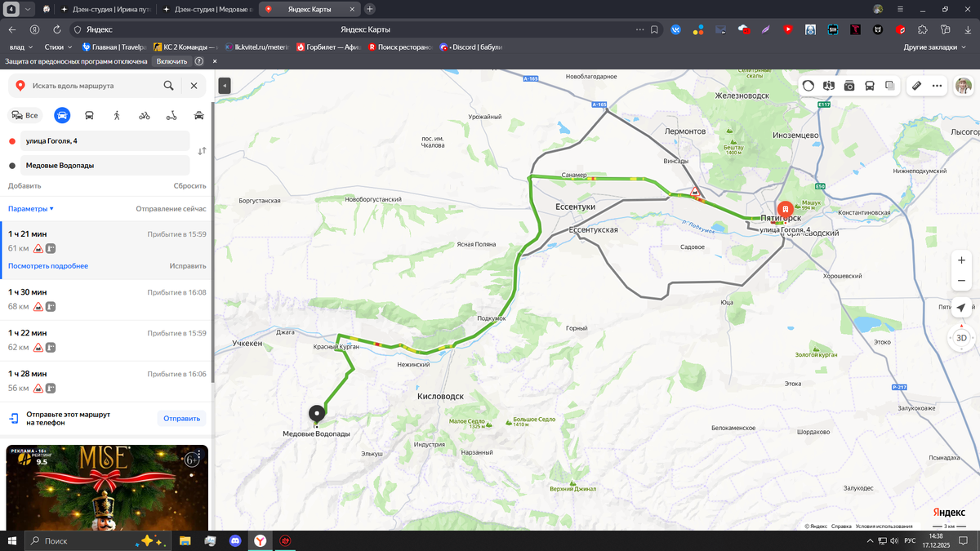Viewport: 980px width, 551px height.
Task: Swap start and destination points
Action: (x=202, y=151)
